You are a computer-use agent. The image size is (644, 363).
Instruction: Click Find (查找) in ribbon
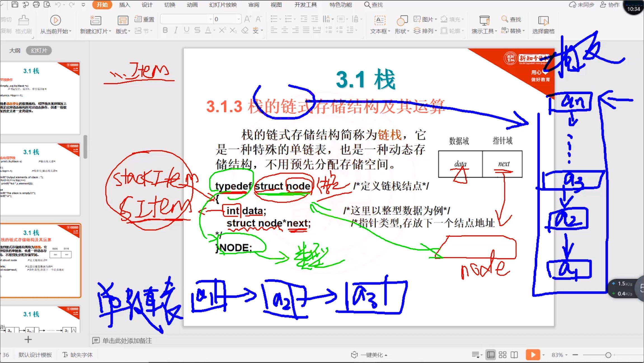tap(511, 19)
